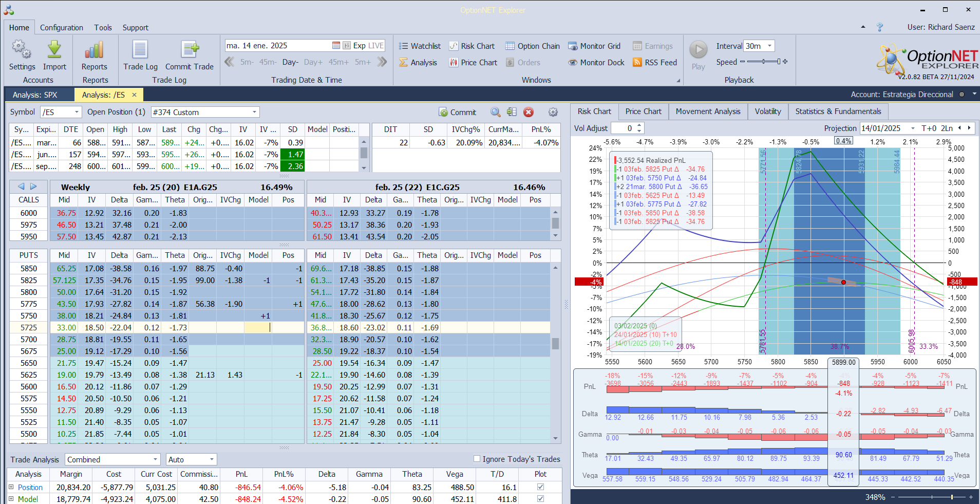Open the Monitor Dock window
Viewport: 980px width, 504px height.
(596, 63)
